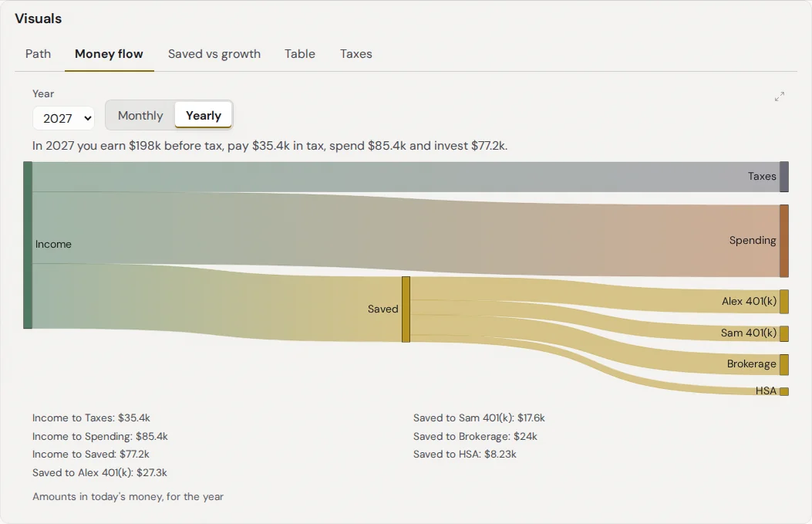Select the Brokerage node

tap(784, 364)
